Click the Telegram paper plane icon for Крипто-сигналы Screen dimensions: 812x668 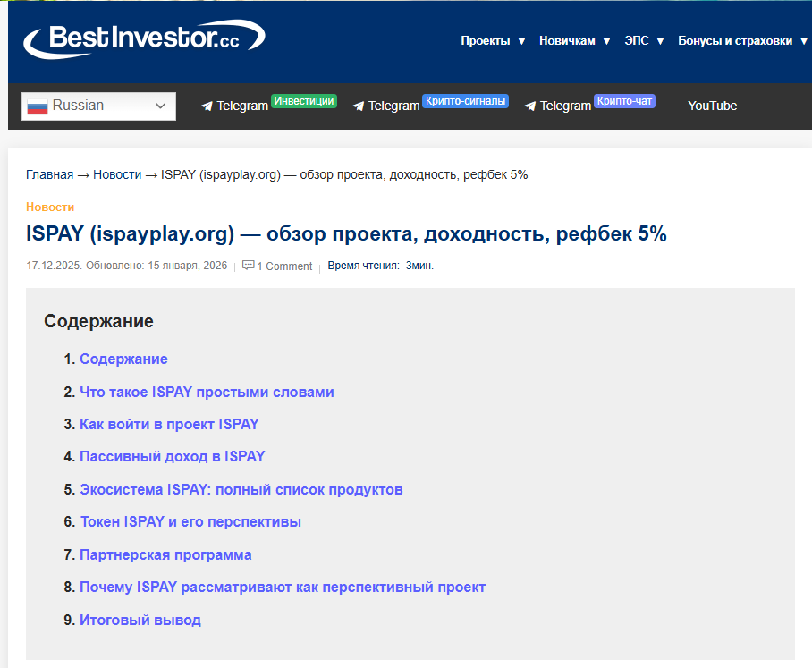point(359,106)
